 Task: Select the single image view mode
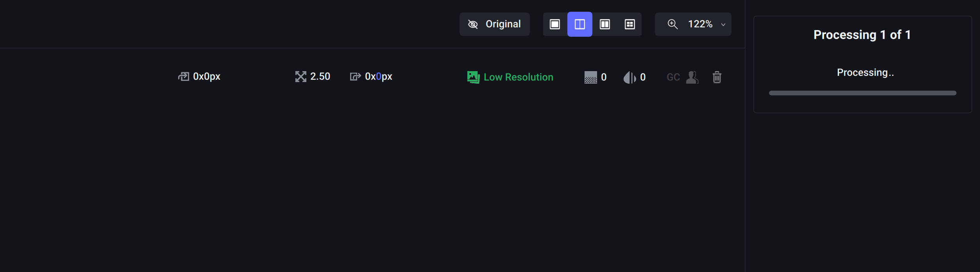(555, 24)
